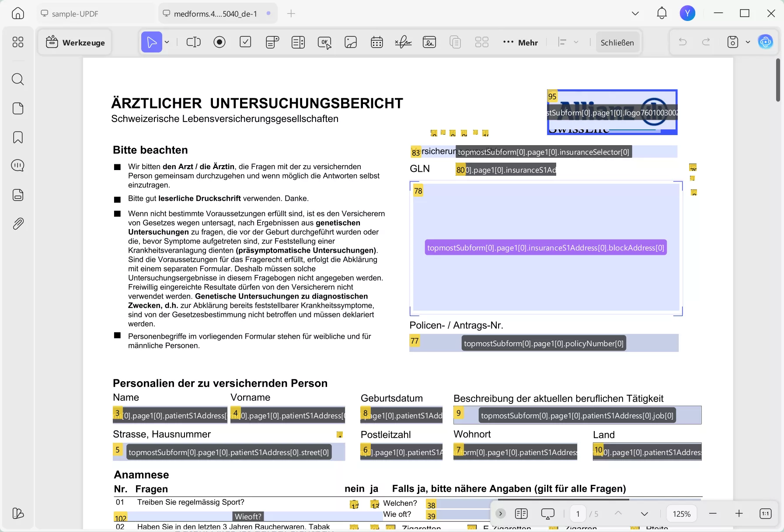
Task: Open the alignment options dropdown
Action: [577, 42]
